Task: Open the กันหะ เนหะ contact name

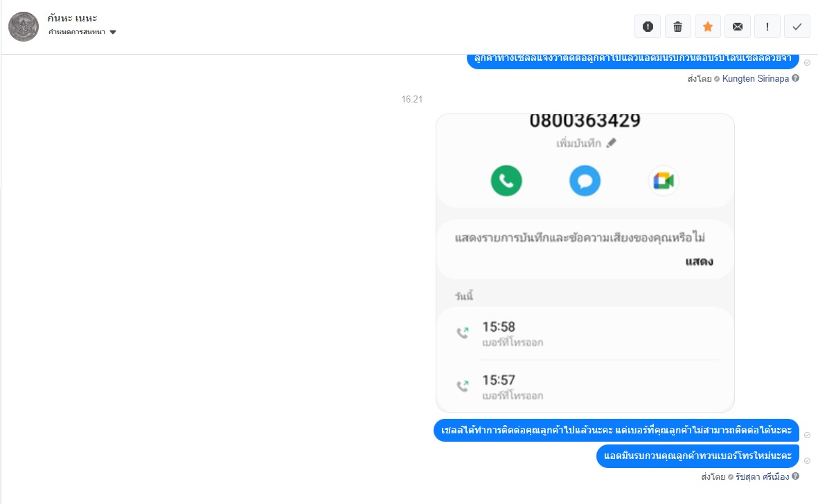Action: click(72, 18)
